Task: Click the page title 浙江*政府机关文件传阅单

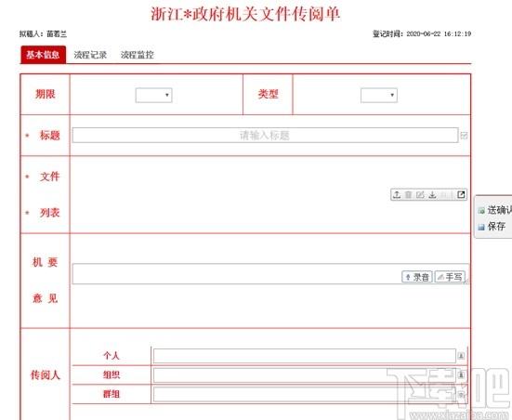Action: coord(245,14)
